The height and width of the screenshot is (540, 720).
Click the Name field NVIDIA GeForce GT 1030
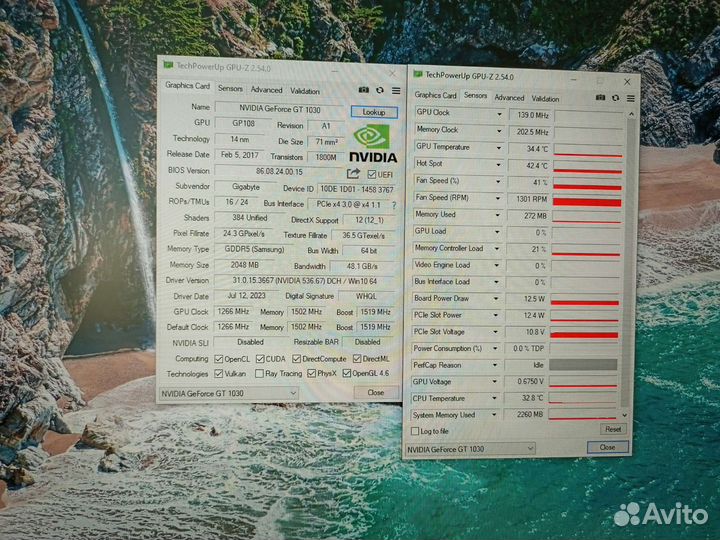click(x=280, y=109)
